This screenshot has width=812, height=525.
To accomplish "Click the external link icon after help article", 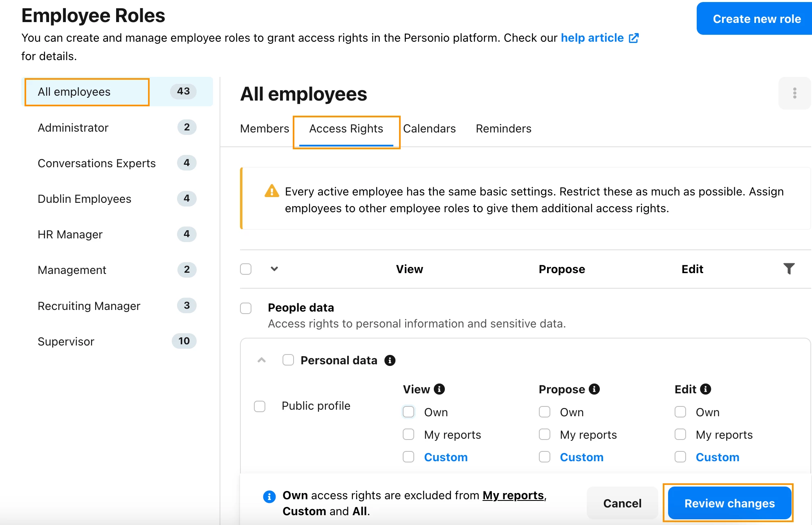I will click(x=633, y=38).
